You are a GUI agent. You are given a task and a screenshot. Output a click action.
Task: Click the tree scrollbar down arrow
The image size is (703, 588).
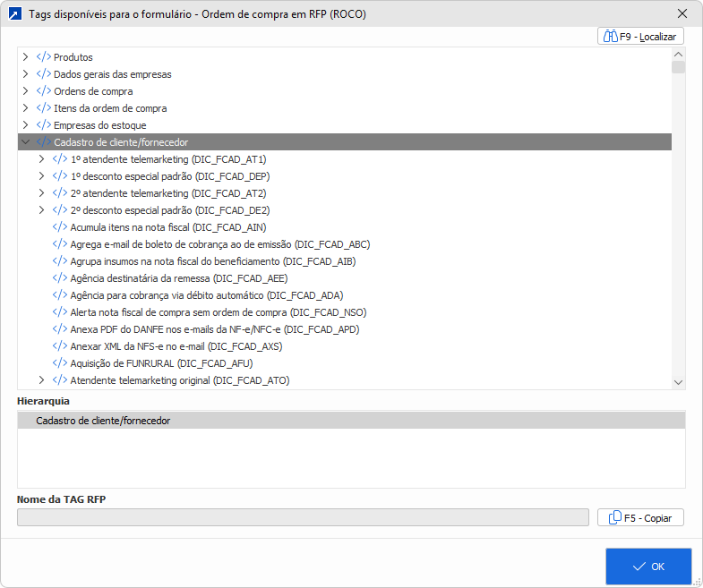point(679,382)
